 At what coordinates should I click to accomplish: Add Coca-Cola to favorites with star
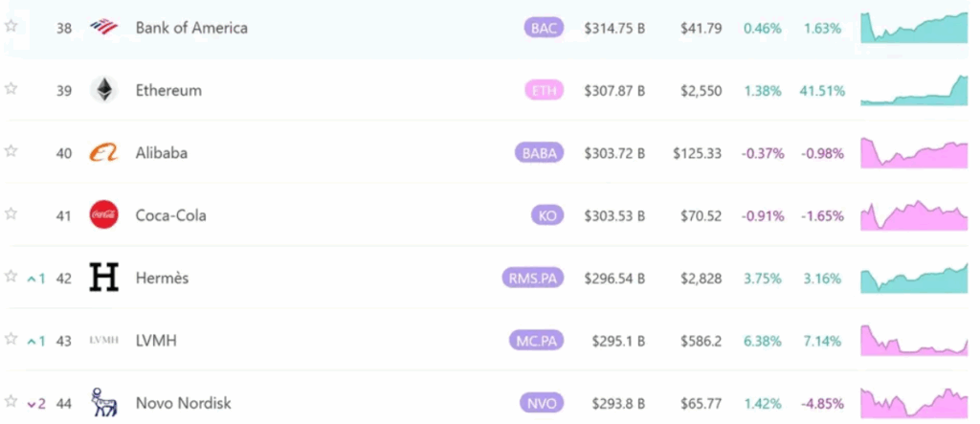click(x=11, y=213)
